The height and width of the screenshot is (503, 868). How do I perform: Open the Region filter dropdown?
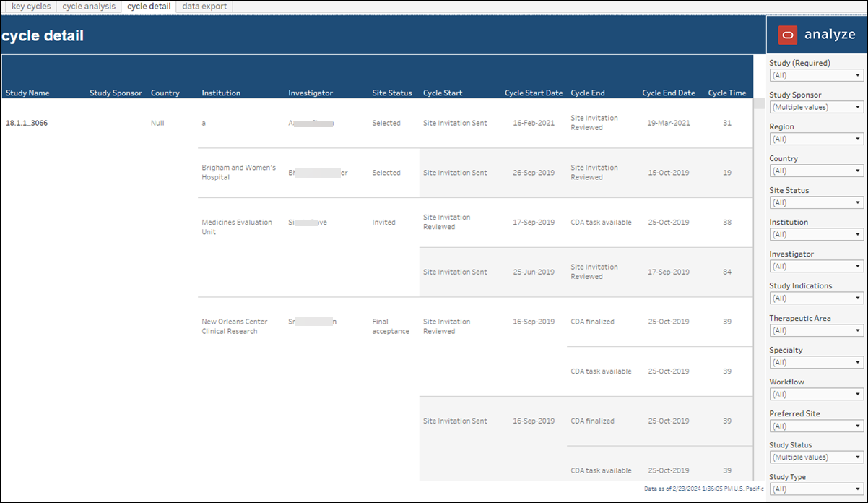[x=816, y=139]
